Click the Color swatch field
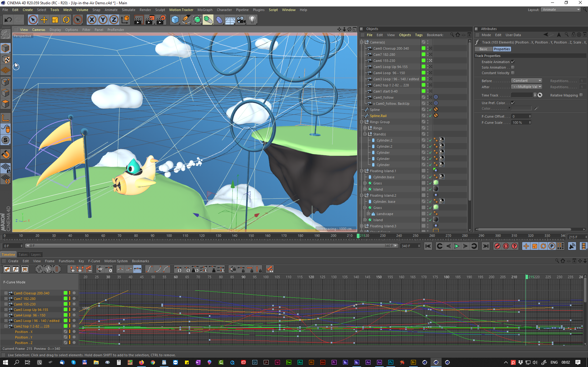The image size is (588, 367). [521, 108]
